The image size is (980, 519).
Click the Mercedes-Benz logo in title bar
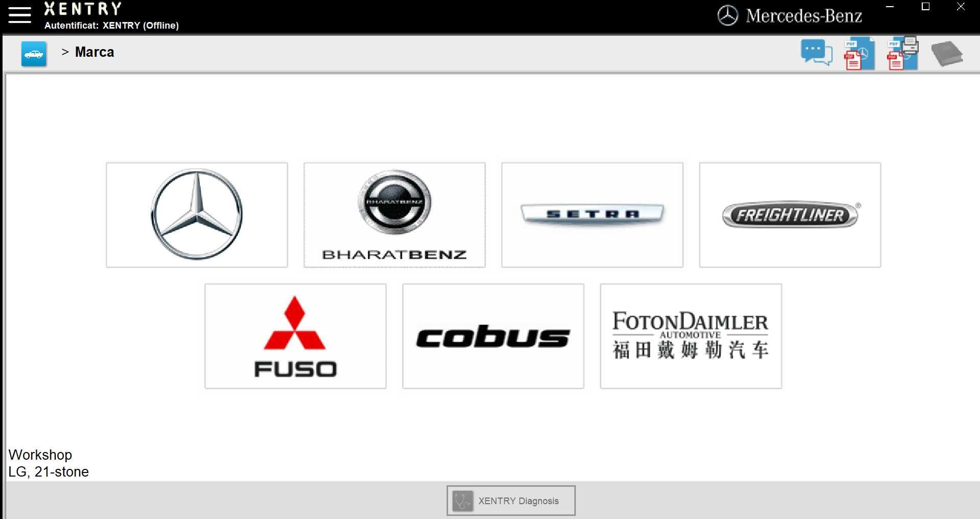pyautogui.click(x=789, y=16)
